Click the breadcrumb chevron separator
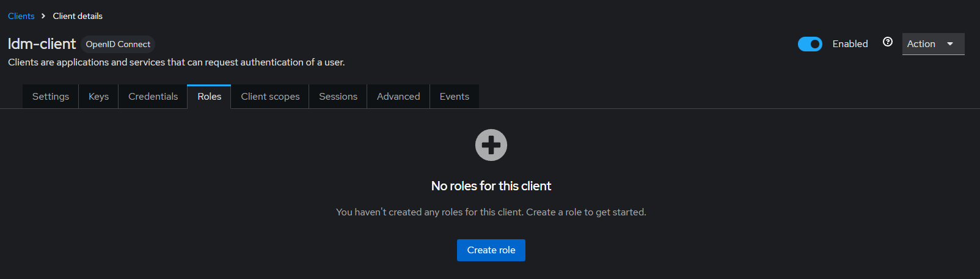Viewport: 980px width, 279px height. (x=43, y=16)
